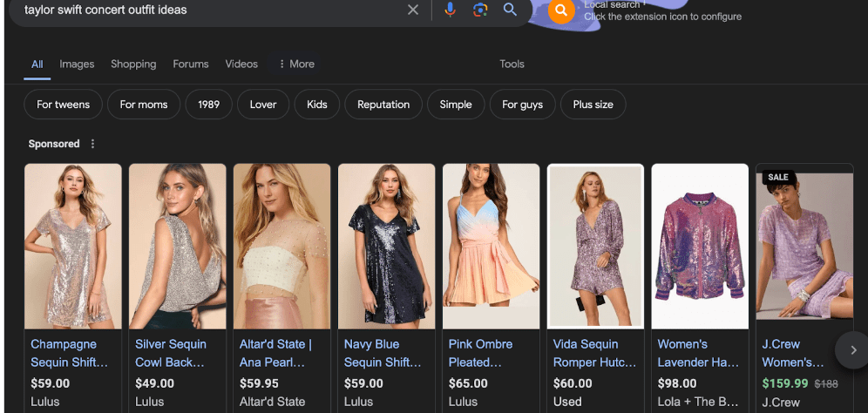
Task: Click the Altar'd State seller name
Action: pos(273,402)
